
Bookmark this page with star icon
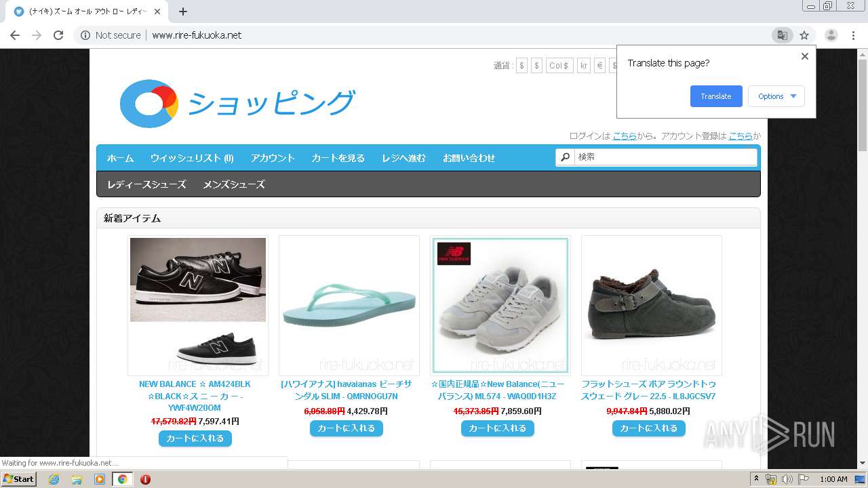click(804, 35)
